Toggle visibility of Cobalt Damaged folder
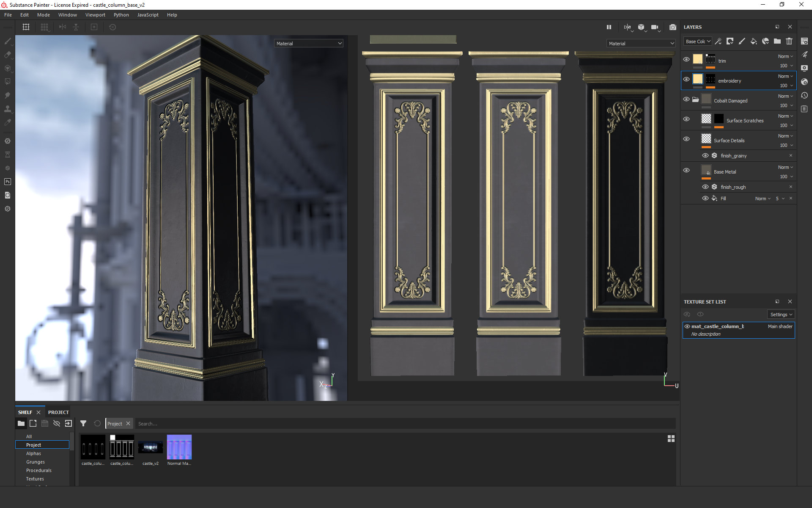 (686, 99)
